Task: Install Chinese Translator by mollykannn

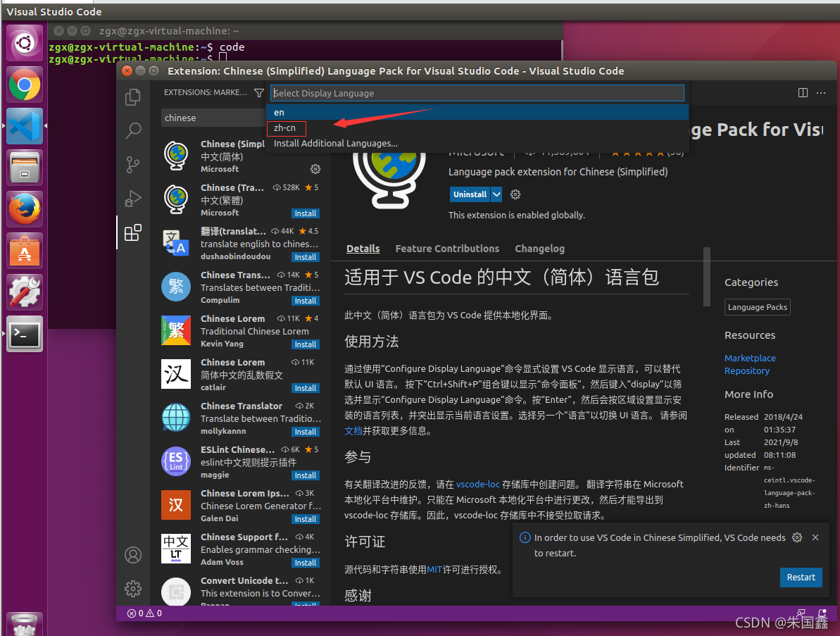Action: click(306, 432)
